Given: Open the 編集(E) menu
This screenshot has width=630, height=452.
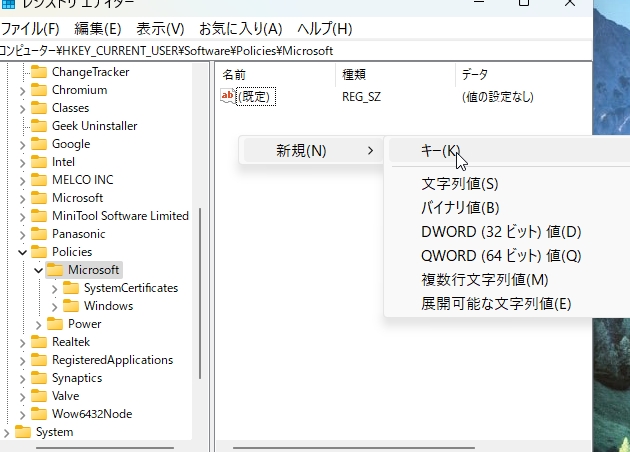Looking at the screenshot, I should (x=98, y=29).
